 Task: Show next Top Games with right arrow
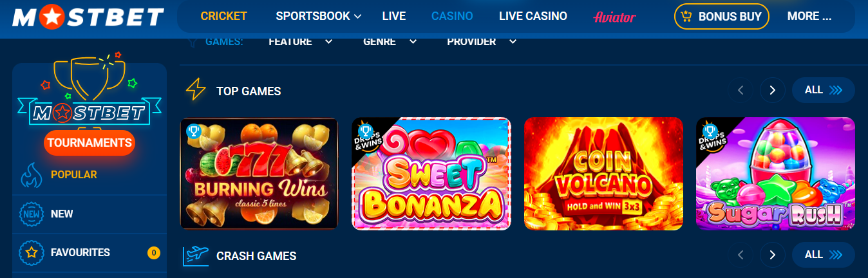773,90
